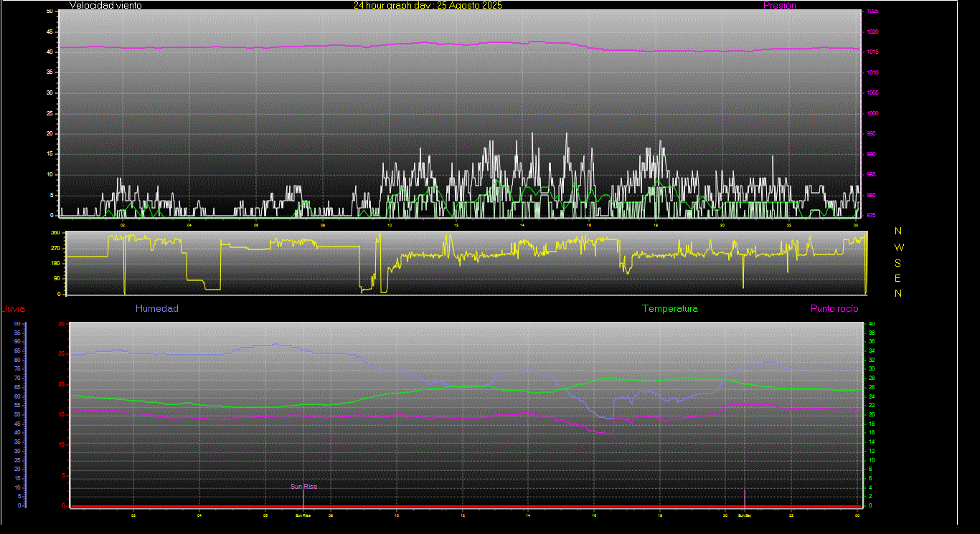
Task: Click the '95' humidity axis value
Action: pos(17,333)
